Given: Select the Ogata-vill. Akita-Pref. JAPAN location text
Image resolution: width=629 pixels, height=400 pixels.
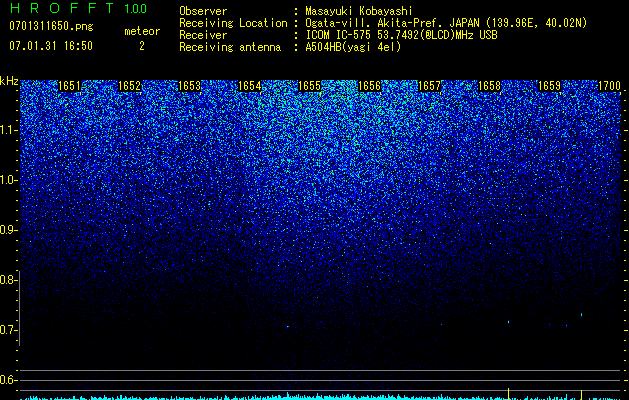Looking at the screenshot, I should tap(446, 23).
